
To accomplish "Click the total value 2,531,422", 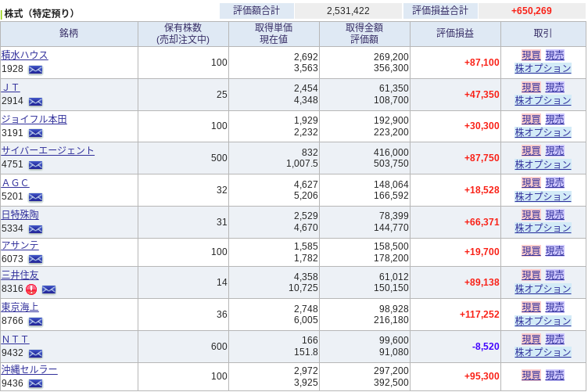I will [348, 11].
